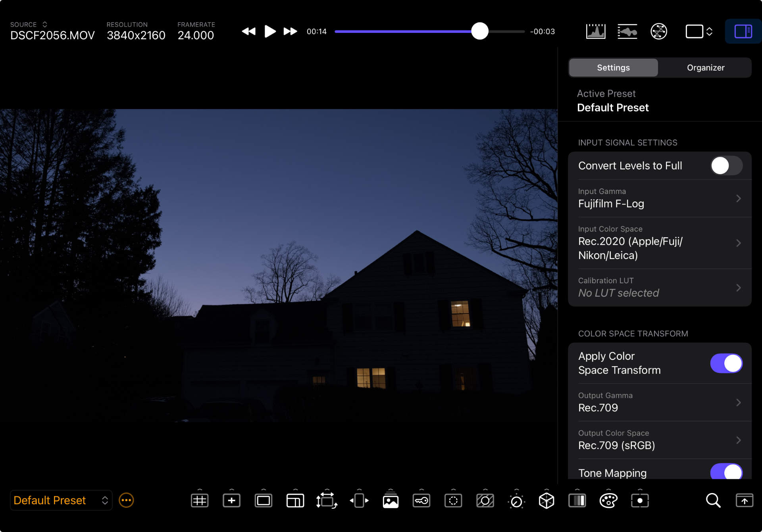
Task: Click the orange more options button
Action: click(126, 501)
